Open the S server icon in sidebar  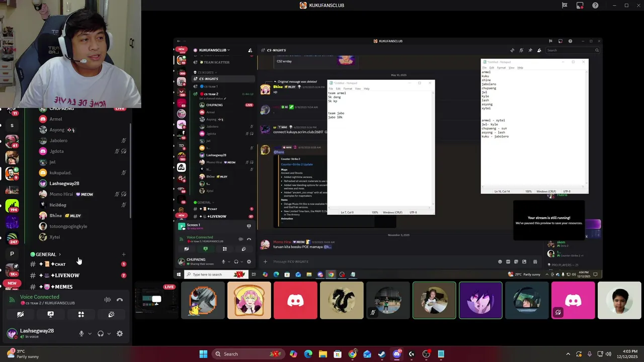(12, 125)
